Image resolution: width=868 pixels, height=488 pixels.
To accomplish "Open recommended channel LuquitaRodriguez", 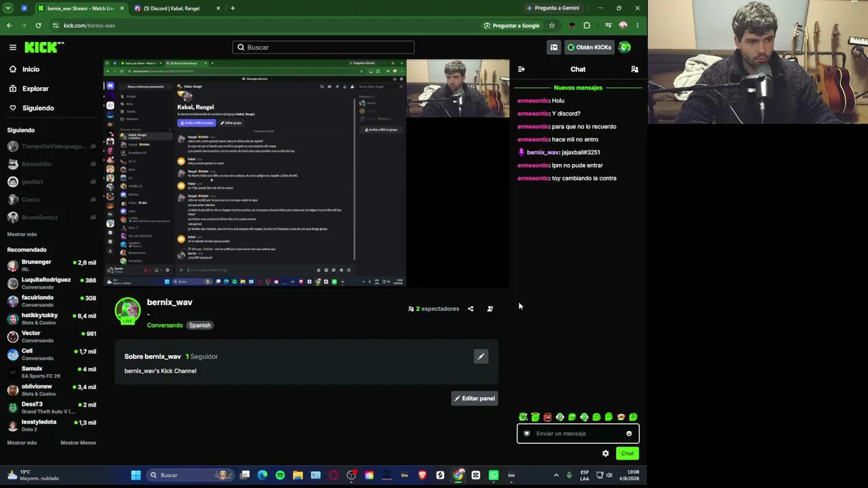I will 52,283.
